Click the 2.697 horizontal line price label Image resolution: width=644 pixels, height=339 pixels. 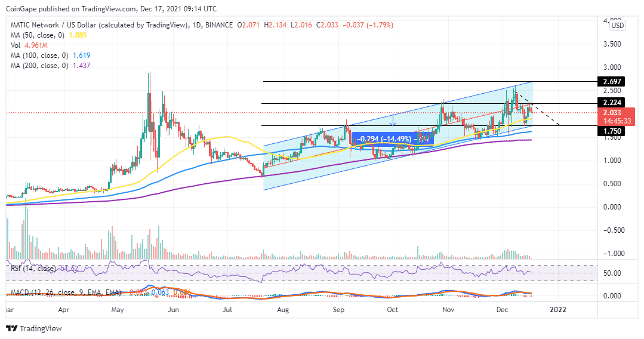(612, 82)
